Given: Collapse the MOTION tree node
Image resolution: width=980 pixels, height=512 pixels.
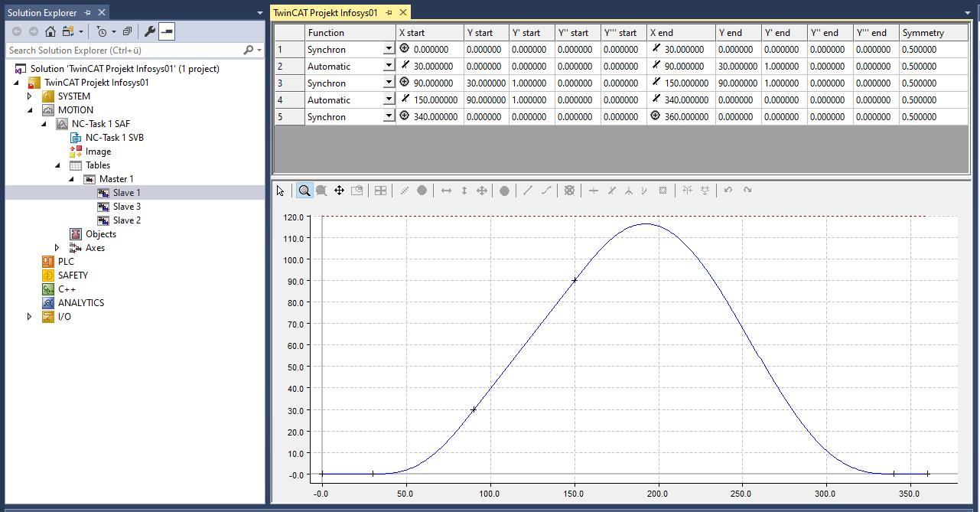Looking at the screenshot, I should coord(31,110).
